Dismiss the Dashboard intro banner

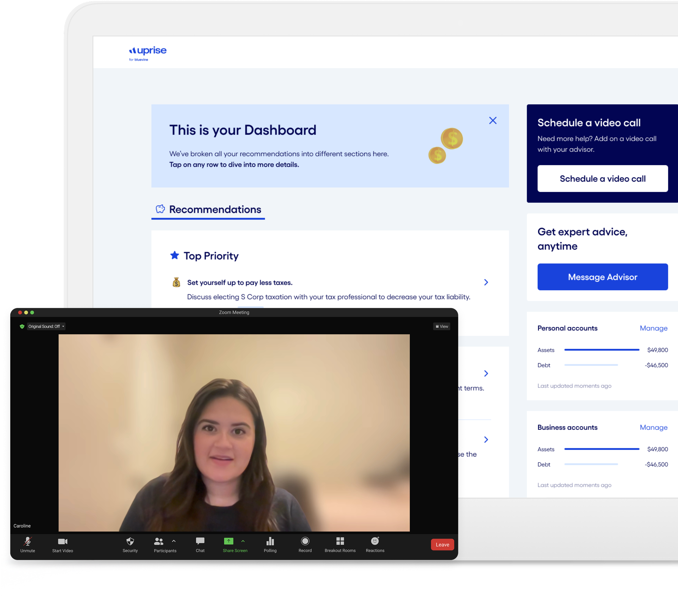493,120
